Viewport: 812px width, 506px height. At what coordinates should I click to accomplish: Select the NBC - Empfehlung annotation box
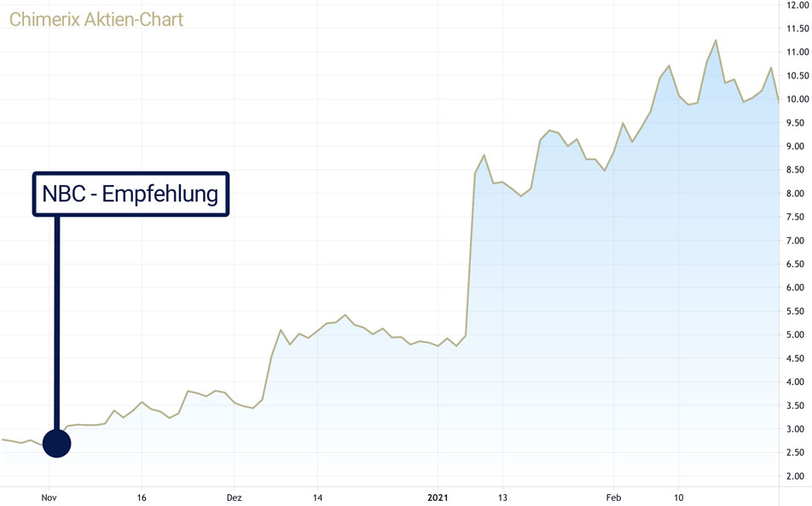(130, 195)
